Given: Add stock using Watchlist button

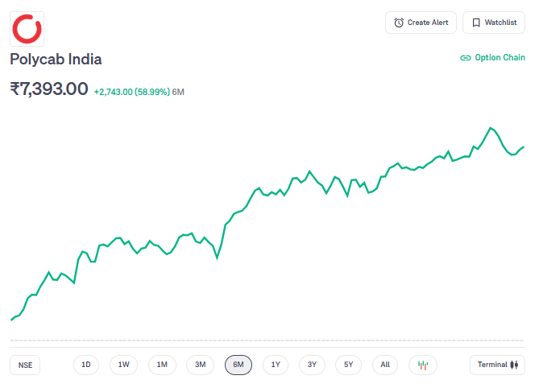Looking at the screenshot, I should tap(493, 23).
